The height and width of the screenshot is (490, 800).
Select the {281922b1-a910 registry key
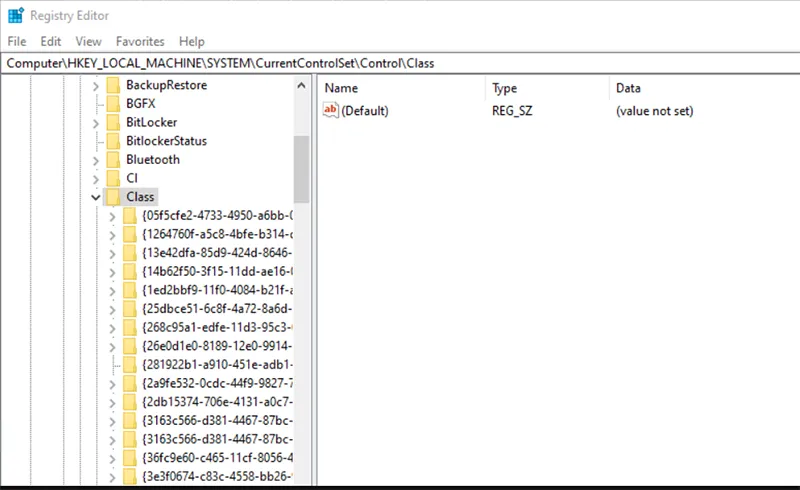pyautogui.click(x=217, y=364)
